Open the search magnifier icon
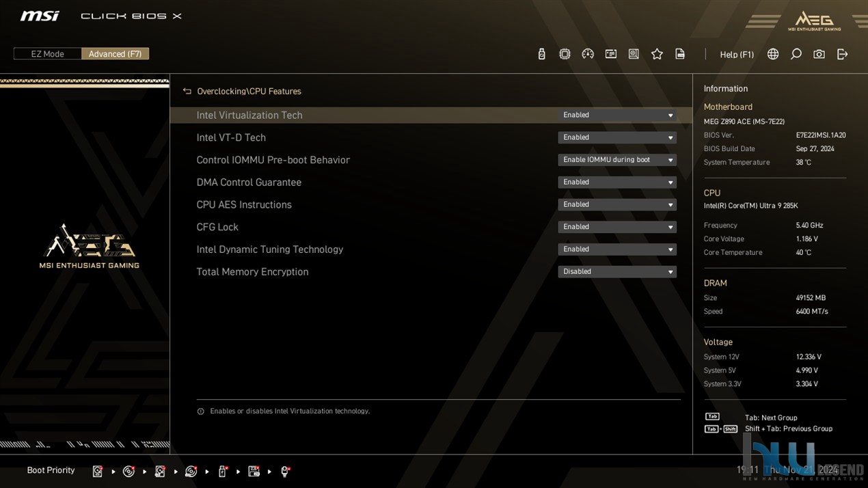The image size is (868, 488). (796, 54)
